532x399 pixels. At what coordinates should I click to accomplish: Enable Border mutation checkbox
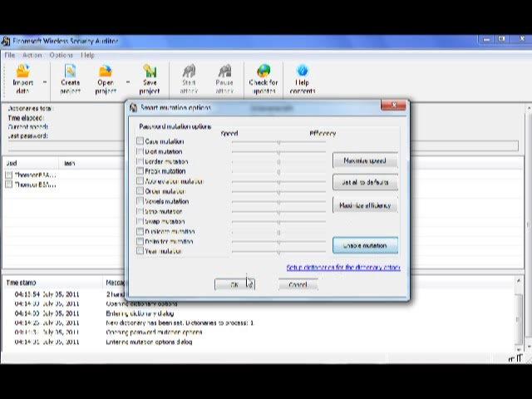click(x=140, y=161)
